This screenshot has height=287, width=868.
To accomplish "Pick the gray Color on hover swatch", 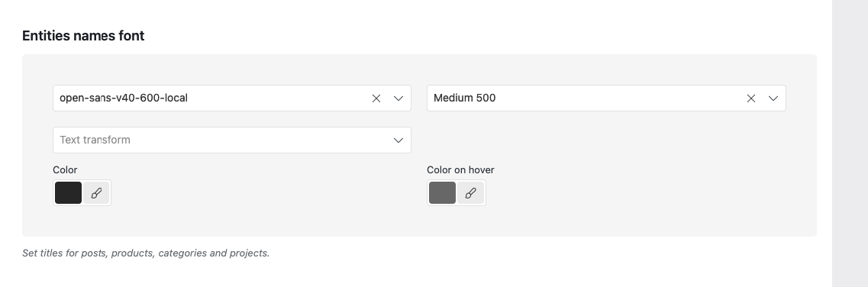I will tap(442, 193).
